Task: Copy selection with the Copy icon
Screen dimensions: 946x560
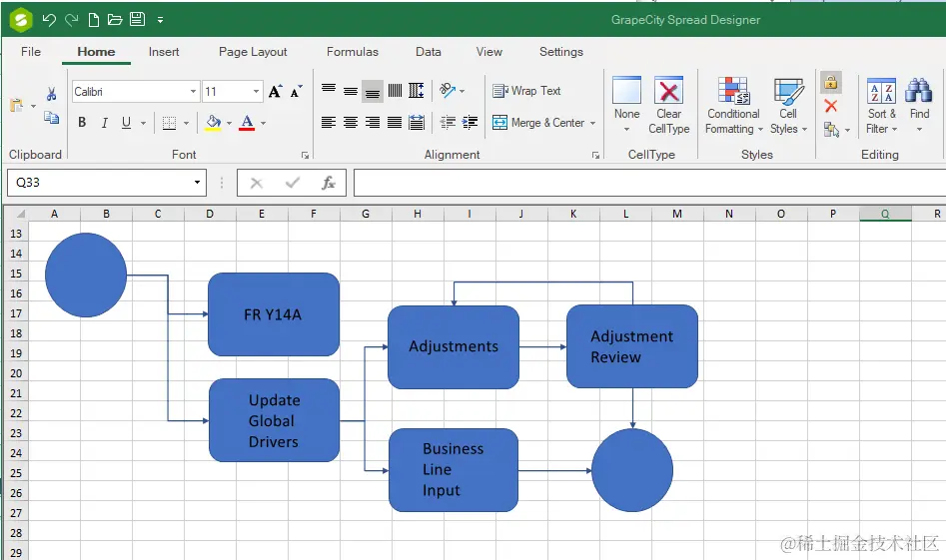Action: pyautogui.click(x=51, y=117)
